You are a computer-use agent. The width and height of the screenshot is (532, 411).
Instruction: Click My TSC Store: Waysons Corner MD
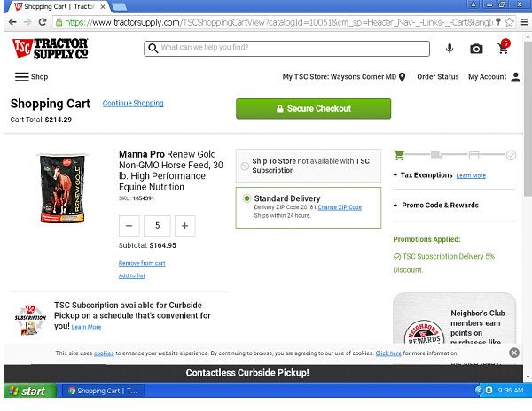tap(340, 77)
